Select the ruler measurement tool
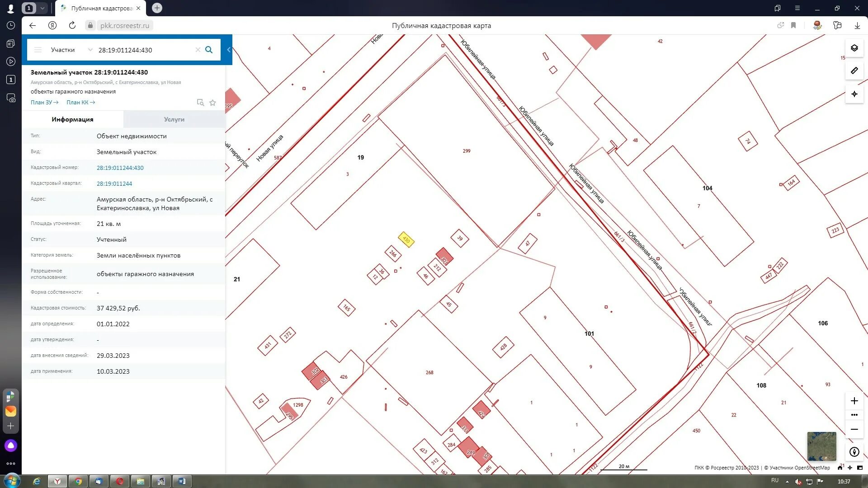 click(x=854, y=70)
